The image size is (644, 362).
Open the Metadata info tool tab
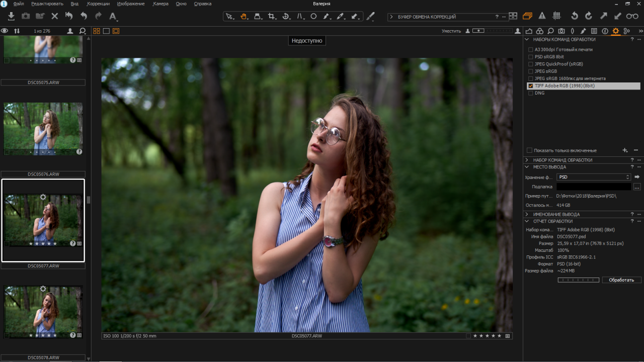pyautogui.click(x=605, y=31)
